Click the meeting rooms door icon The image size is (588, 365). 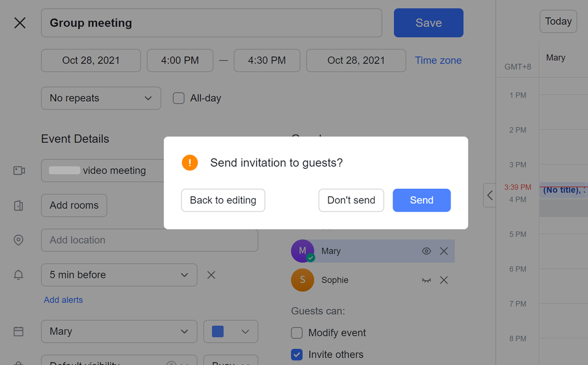pos(19,205)
